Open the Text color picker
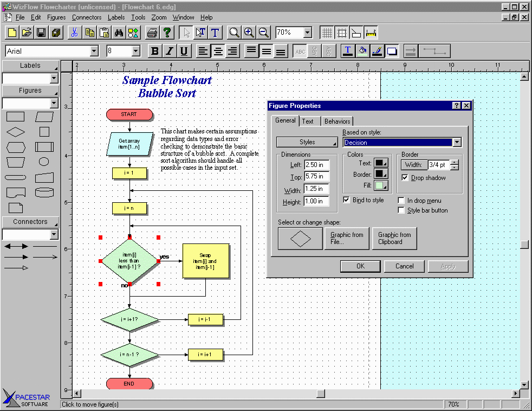The image size is (532, 411). (381, 163)
